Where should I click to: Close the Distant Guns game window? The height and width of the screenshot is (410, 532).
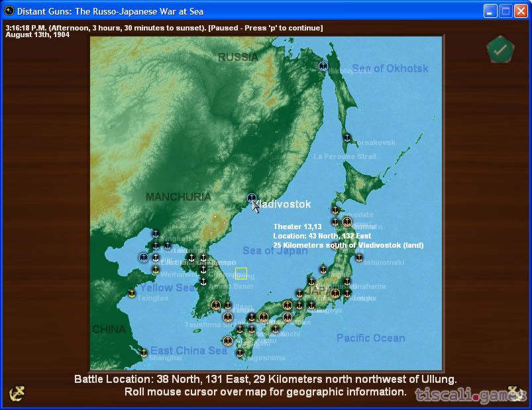(521, 11)
